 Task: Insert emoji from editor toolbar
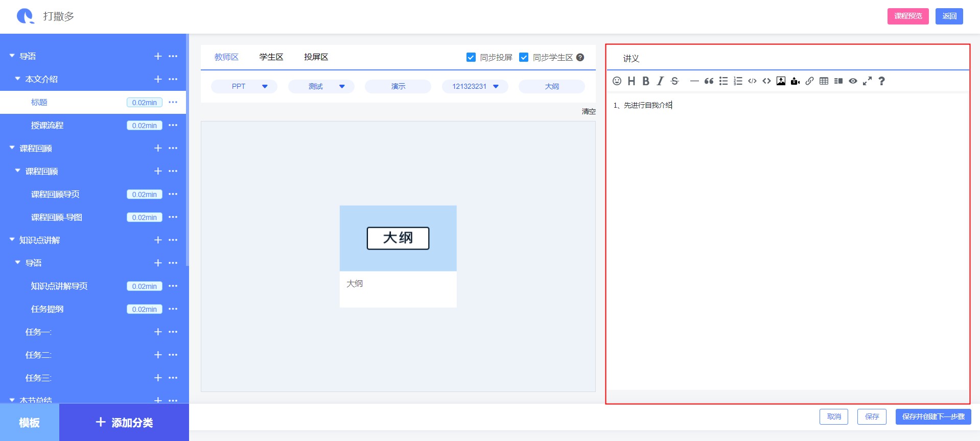pos(617,81)
